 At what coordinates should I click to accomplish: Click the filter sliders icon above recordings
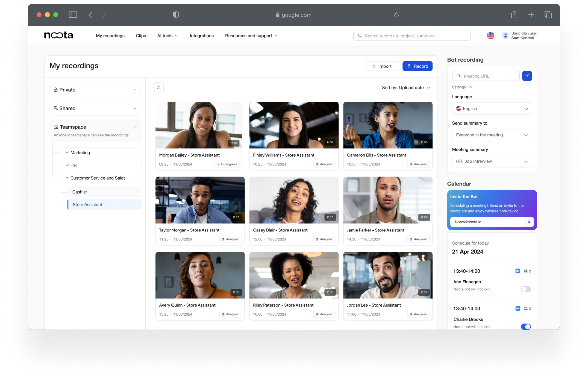tap(159, 87)
